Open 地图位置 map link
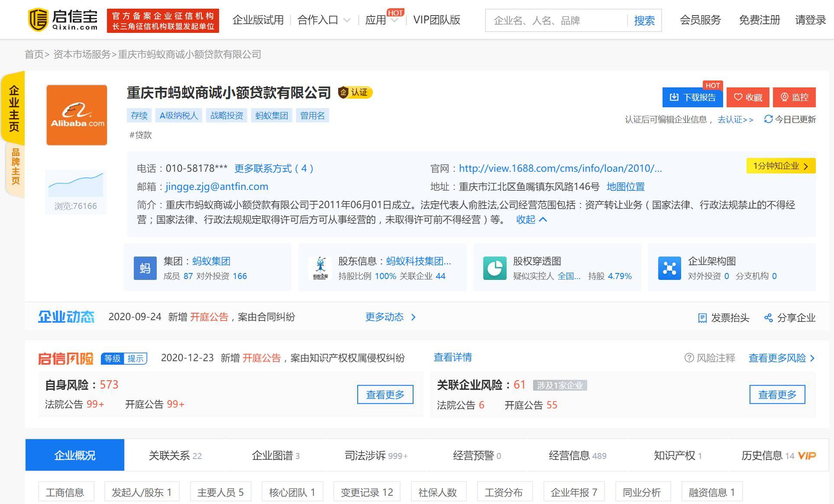 pos(626,186)
